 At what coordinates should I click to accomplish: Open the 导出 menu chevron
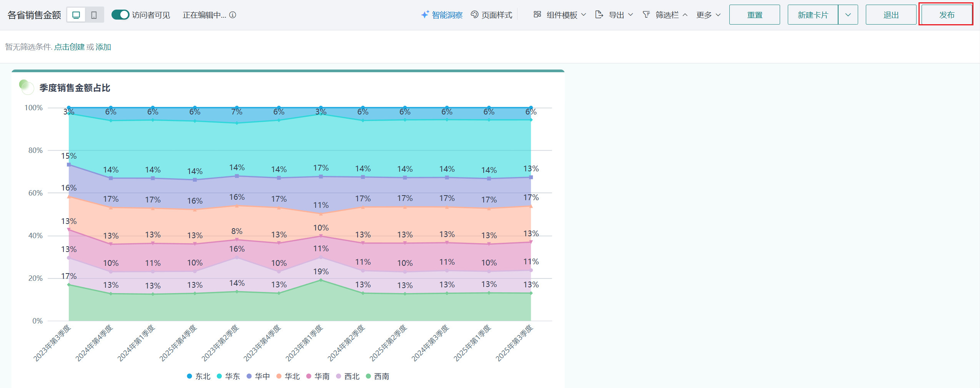point(631,15)
